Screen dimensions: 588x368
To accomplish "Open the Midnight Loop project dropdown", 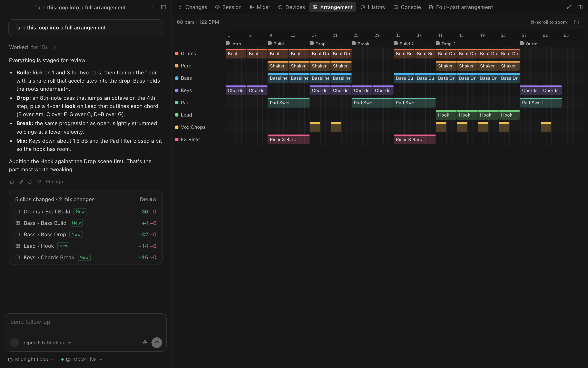I will [x=31, y=359].
